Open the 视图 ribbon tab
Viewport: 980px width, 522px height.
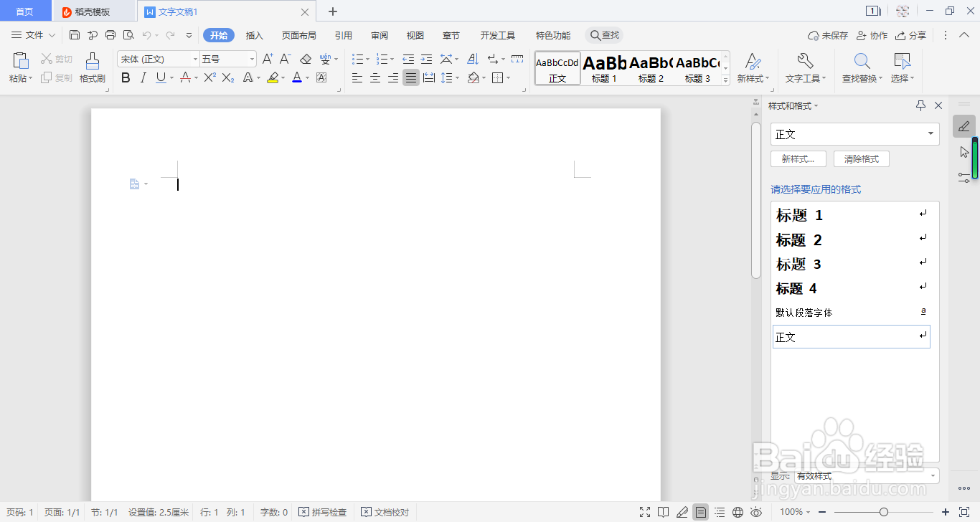[x=415, y=35]
